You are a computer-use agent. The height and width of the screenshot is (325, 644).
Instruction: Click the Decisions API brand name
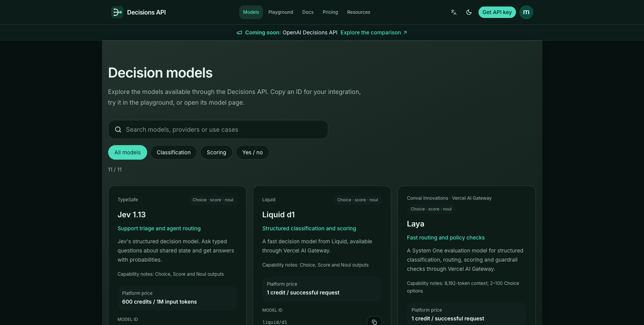[146, 12]
